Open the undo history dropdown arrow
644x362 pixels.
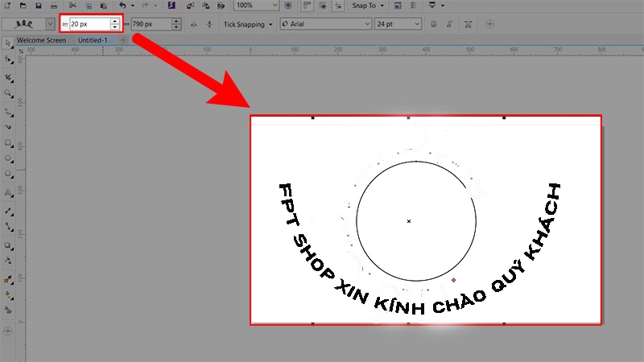coord(132,6)
